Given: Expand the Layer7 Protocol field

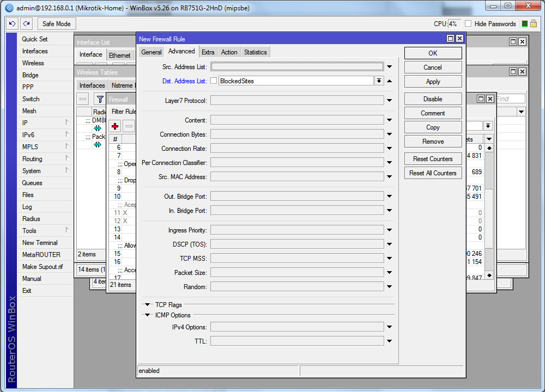Looking at the screenshot, I should tap(390, 100).
